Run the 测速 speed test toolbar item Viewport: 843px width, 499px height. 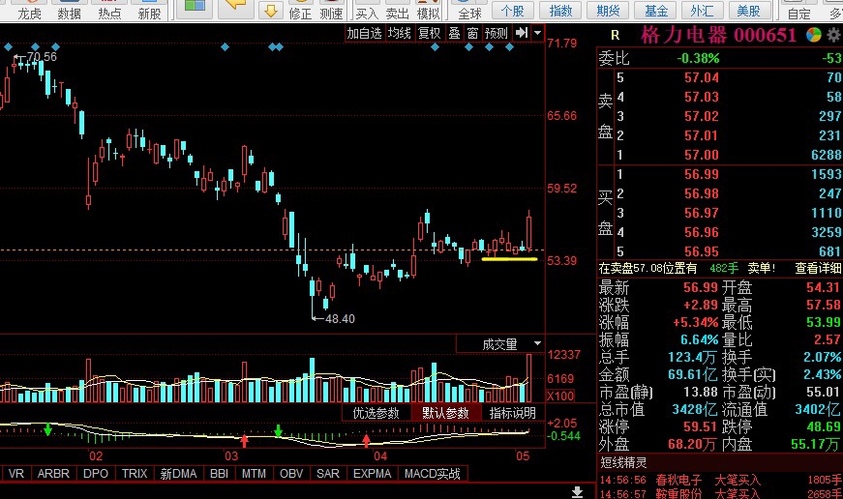point(331,13)
